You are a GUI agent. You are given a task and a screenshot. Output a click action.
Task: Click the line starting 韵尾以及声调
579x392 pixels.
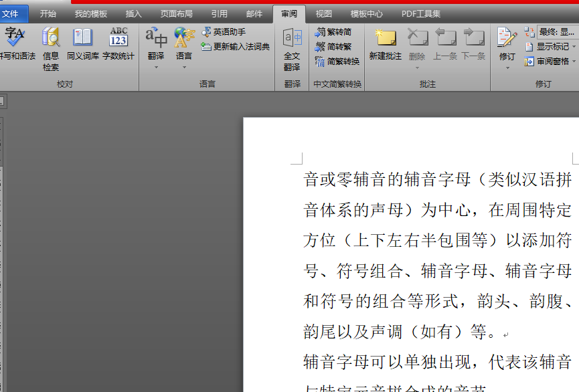(x=406, y=332)
